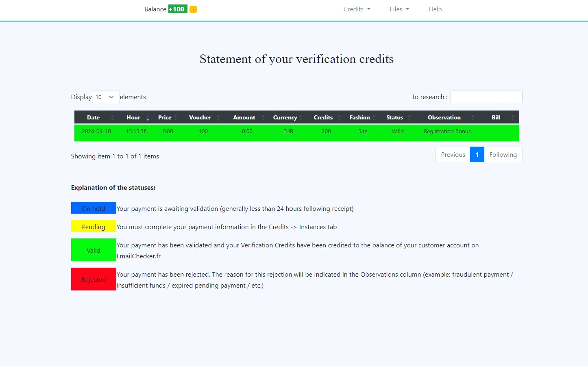This screenshot has height=366, width=588.
Task: Click the green +100 balance badge
Action: (178, 9)
